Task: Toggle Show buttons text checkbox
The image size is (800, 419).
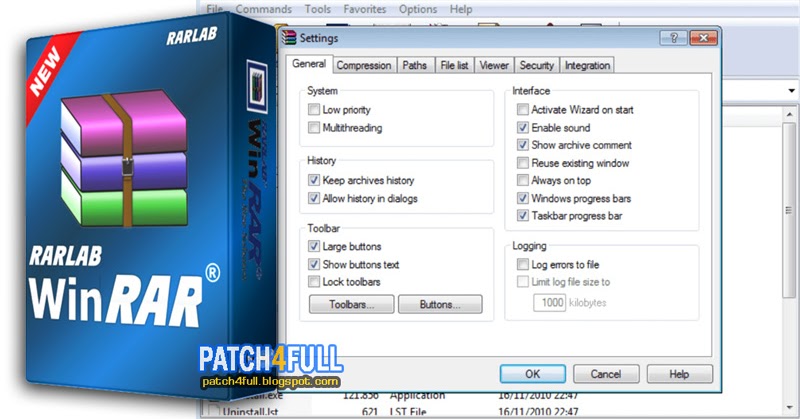Action: click(314, 264)
